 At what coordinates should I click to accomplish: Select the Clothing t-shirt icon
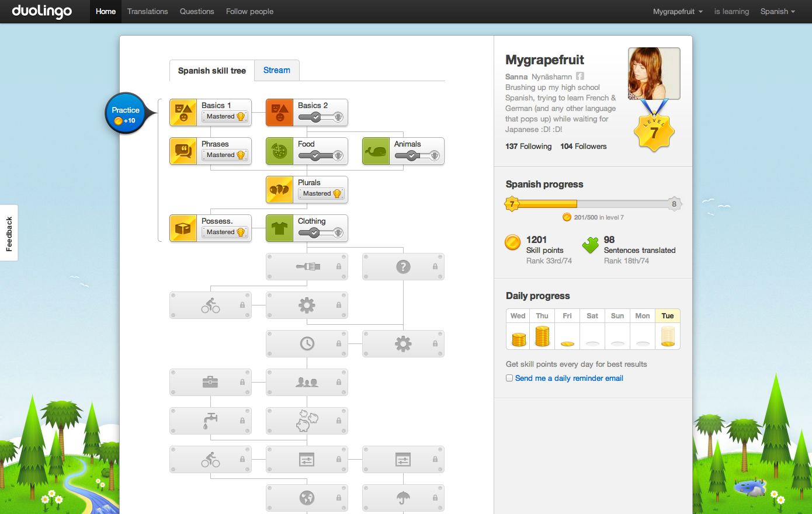(x=279, y=228)
